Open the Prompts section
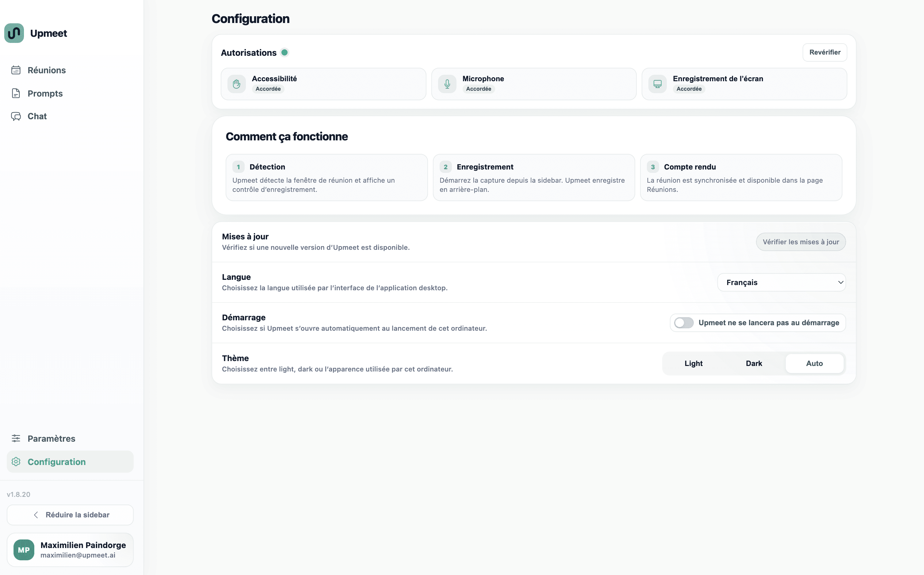This screenshot has width=924, height=575. click(70, 93)
